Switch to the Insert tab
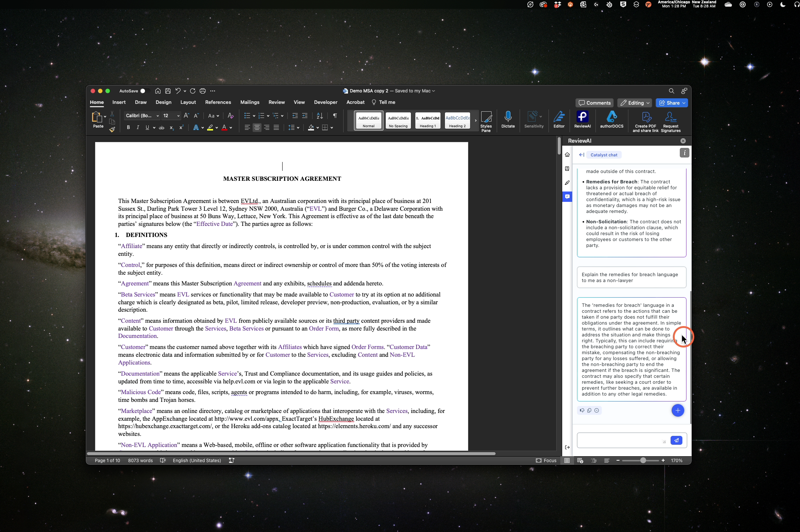 [x=119, y=102]
